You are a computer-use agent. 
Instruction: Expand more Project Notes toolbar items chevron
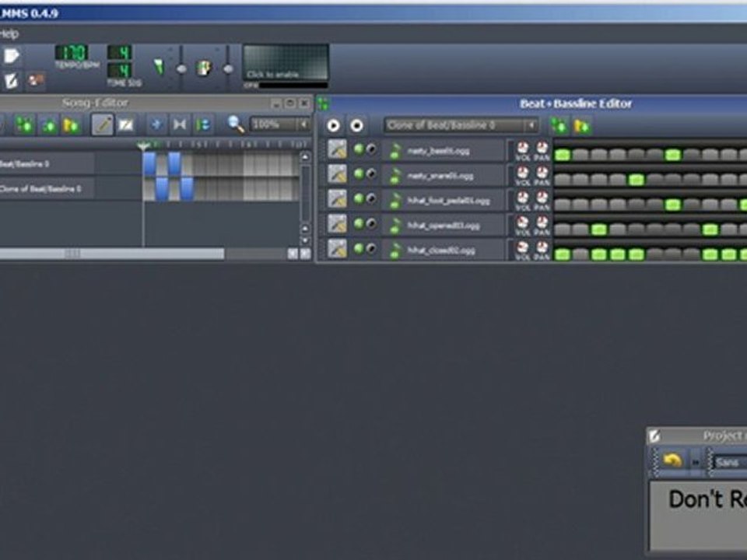click(696, 462)
